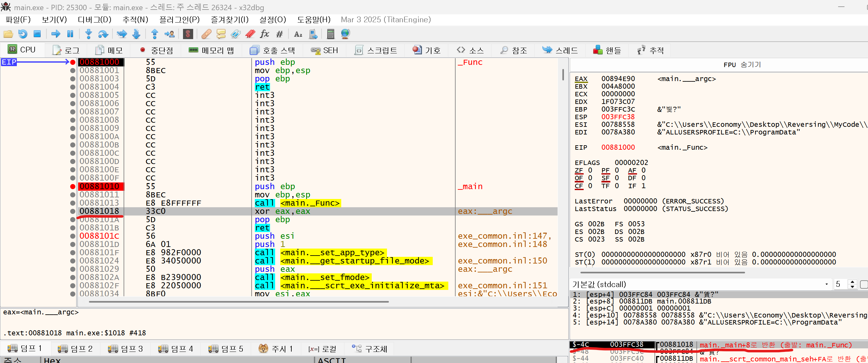Viewport: 868px width, 363px height.
Task: Open the bookmarks icon in the toolbar
Action: 250,34
